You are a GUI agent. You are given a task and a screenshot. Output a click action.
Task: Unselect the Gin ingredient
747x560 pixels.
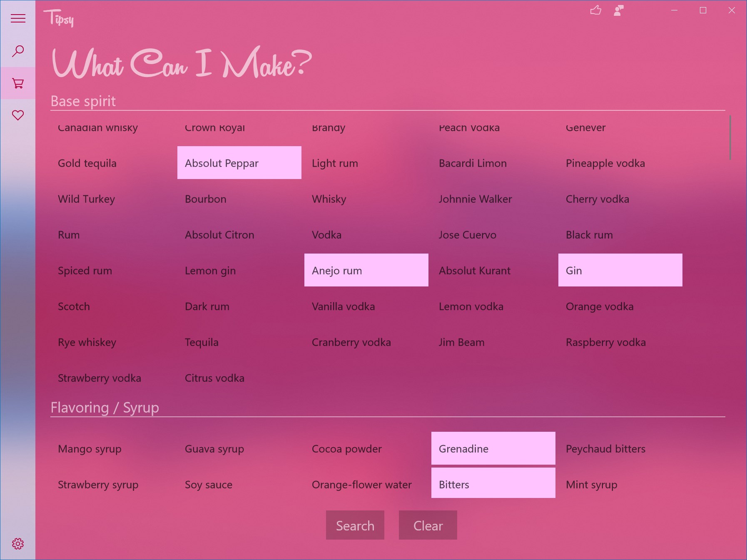click(620, 270)
